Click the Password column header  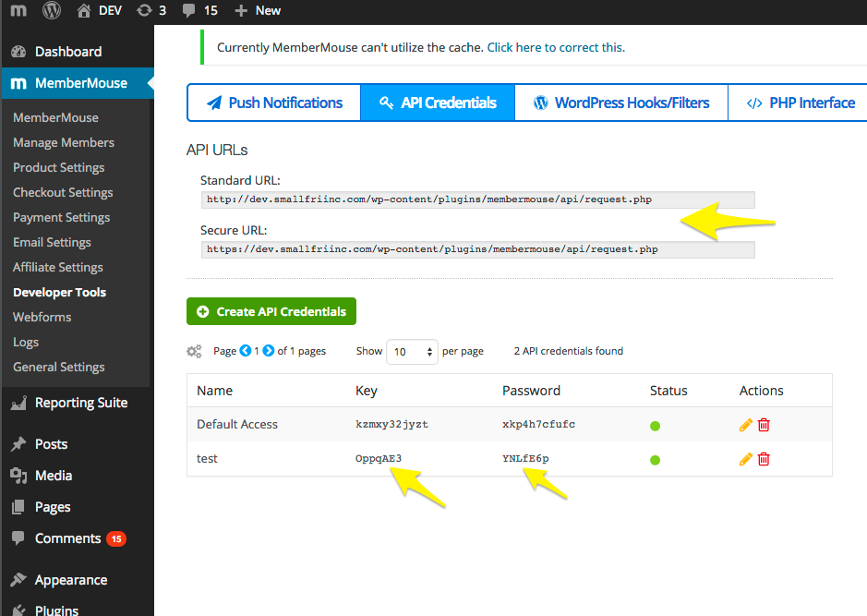click(531, 391)
